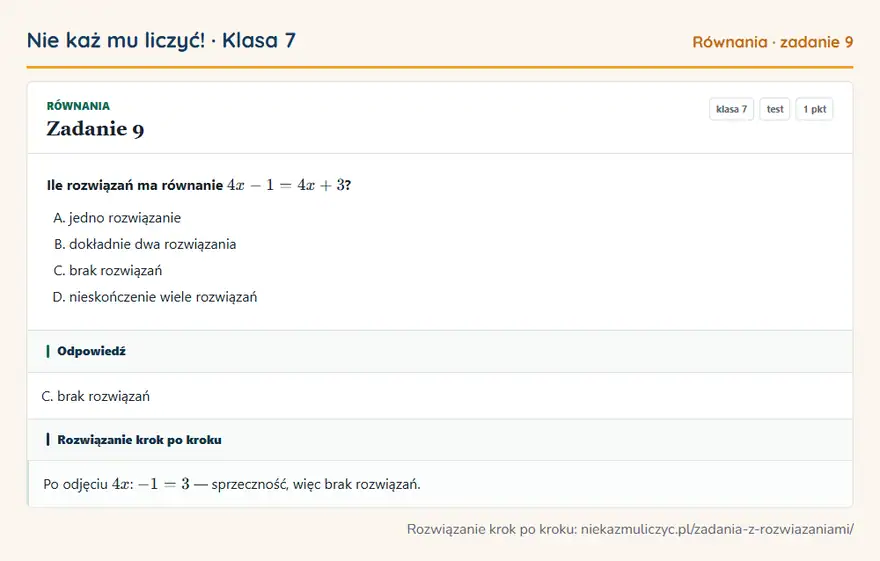Image resolution: width=880 pixels, height=561 pixels.
Task: Click the 'klasa 7' tag badge
Action: pyautogui.click(x=731, y=109)
